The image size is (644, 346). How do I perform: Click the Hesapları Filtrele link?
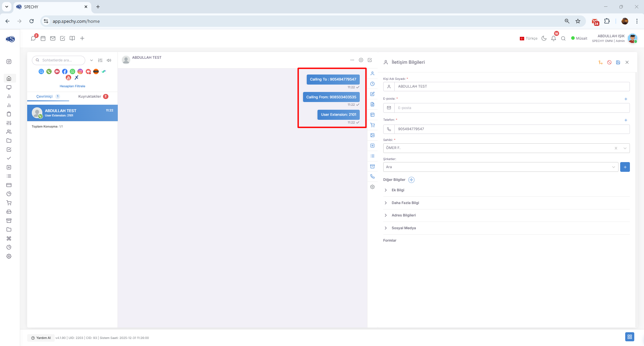tap(72, 86)
